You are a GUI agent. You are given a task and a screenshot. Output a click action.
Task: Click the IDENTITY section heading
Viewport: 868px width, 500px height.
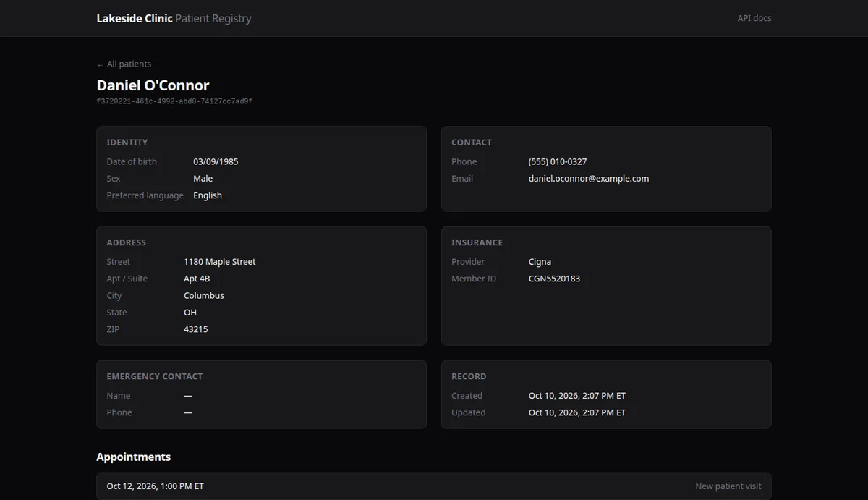(x=127, y=143)
